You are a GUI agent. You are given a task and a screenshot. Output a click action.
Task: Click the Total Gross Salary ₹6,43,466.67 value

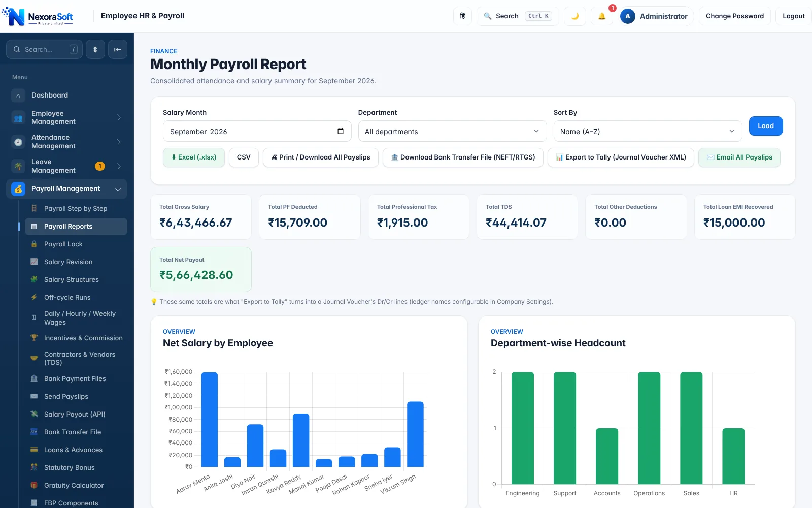pos(196,223)
